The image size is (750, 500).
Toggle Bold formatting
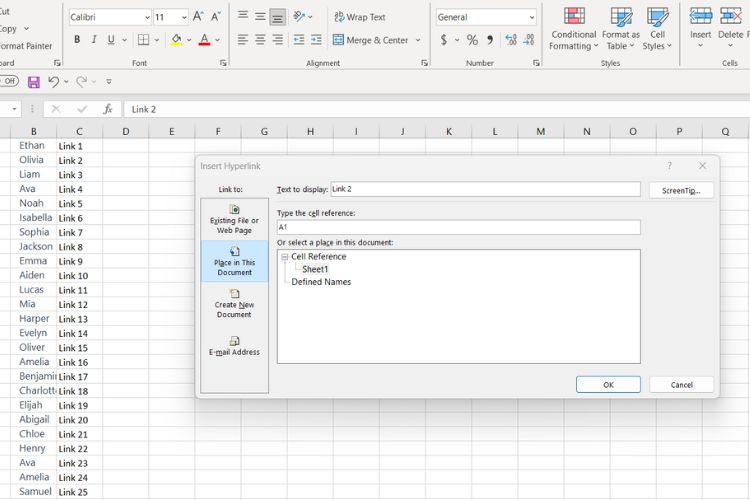coord(77,40)
